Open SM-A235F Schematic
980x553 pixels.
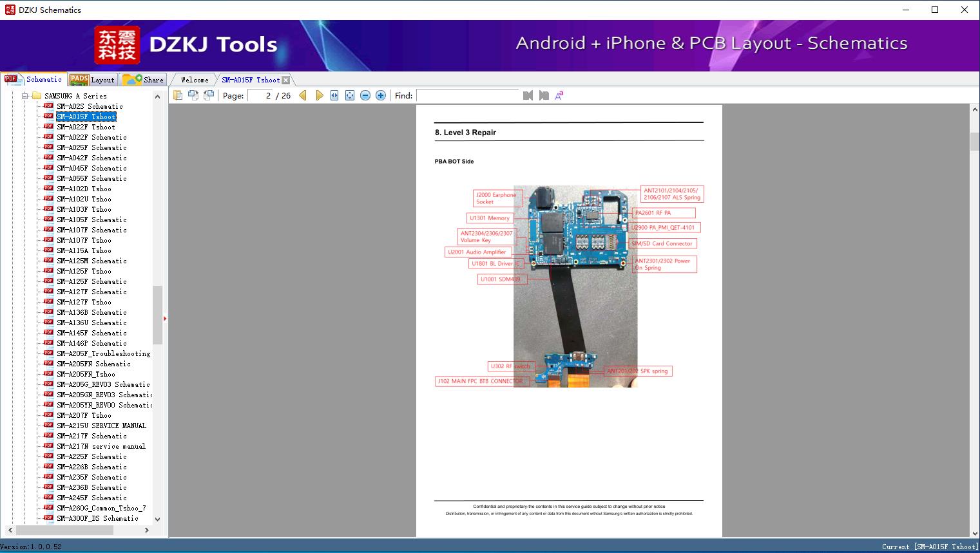91,477
